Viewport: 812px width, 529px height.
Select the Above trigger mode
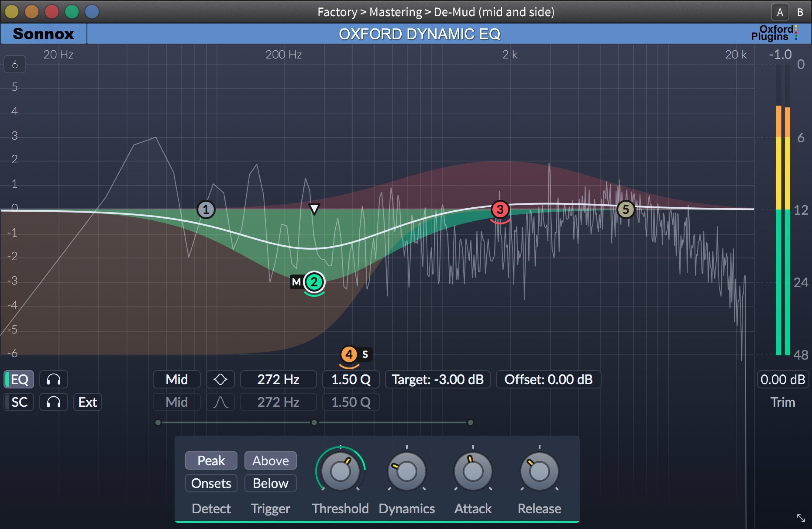(x=270, y=461)
